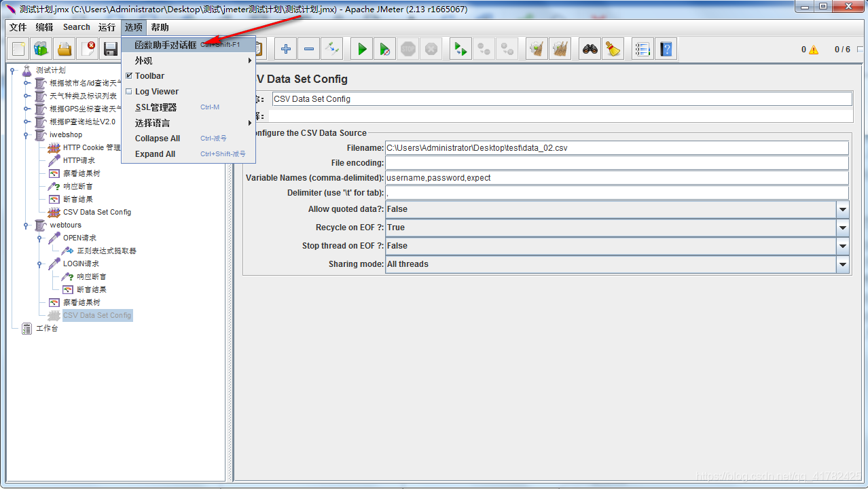Click the Clear All double-broom icon
Image resolution: width=868 pixels, height=489 pixels.
tap(560, 49)
